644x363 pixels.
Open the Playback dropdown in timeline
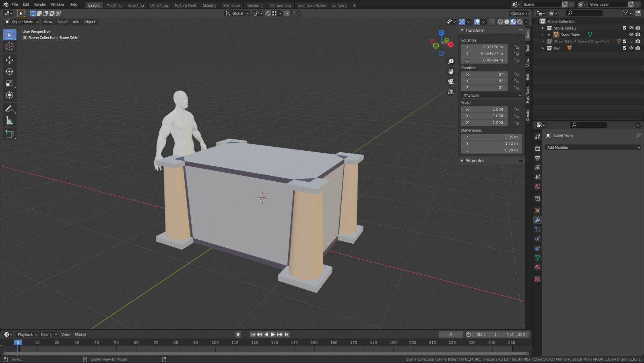(27, 334)
